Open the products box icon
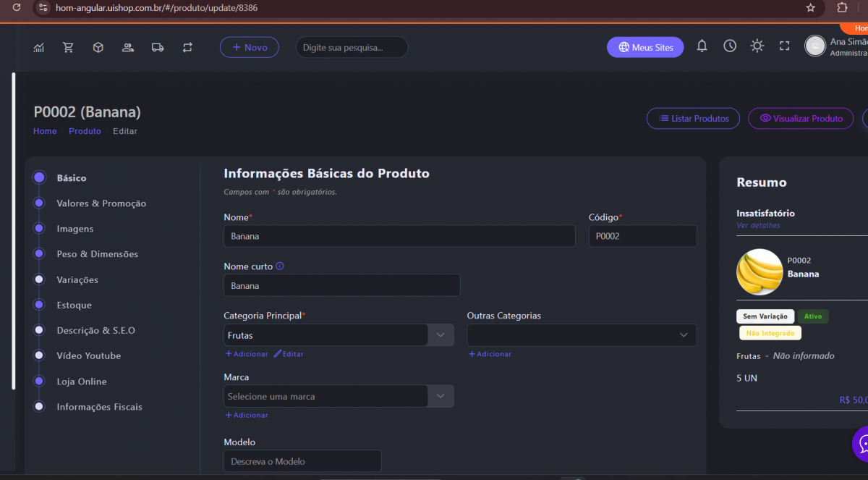This screenshot has height=480, width=868. click(x=98, y=48)
